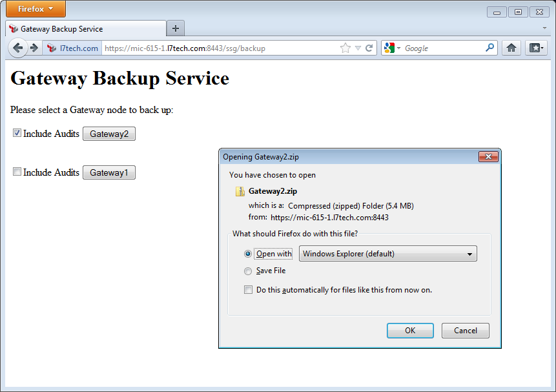
Task: Maximize the Firefox window
Action: (518, 12)
